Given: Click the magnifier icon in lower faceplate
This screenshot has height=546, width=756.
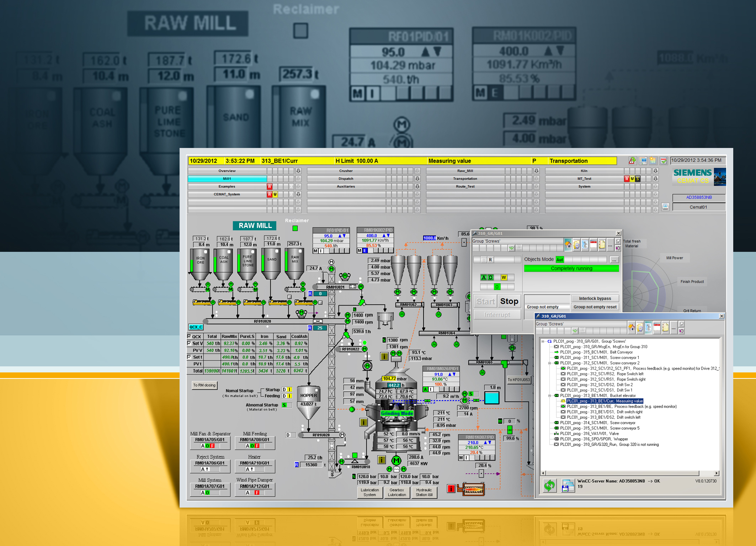Looking at the screenshot, I should point(681,324).
